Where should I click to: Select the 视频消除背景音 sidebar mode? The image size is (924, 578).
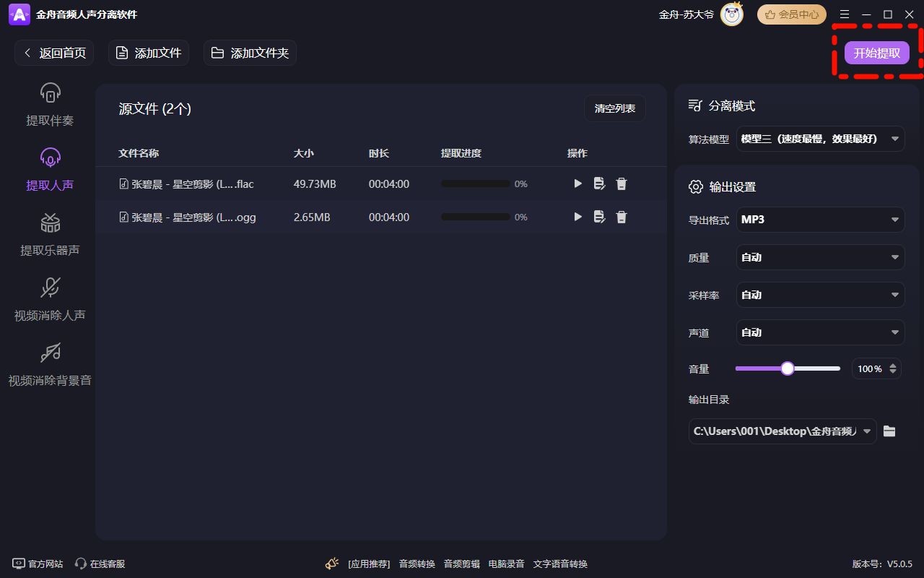click(x=50, y=366)
